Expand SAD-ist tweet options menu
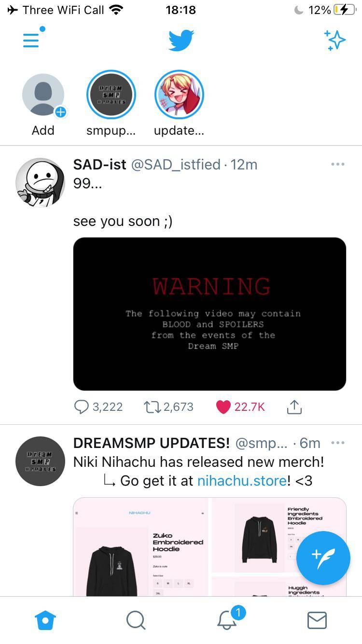The width and height of the screenshot is (362, 644). (x=338, y=164)
